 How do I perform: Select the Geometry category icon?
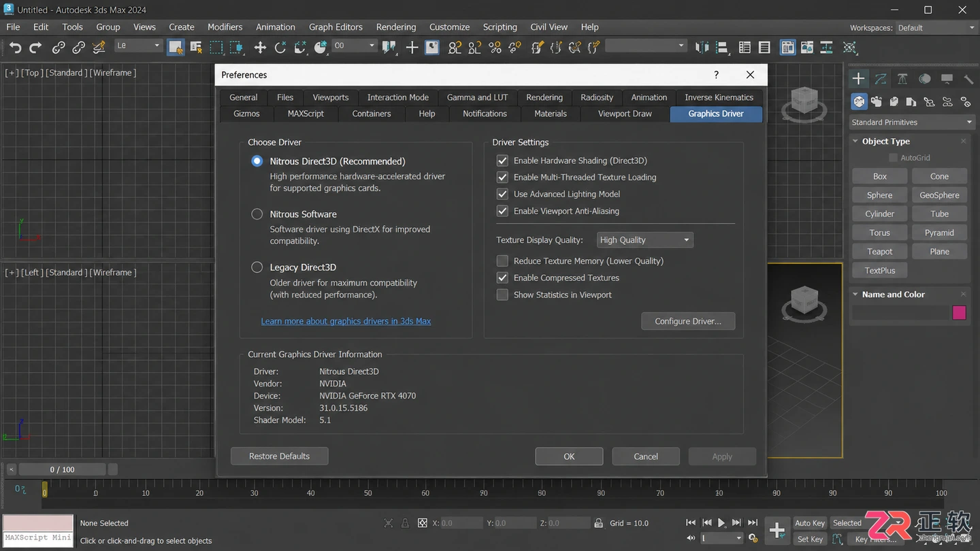(860, 101)
